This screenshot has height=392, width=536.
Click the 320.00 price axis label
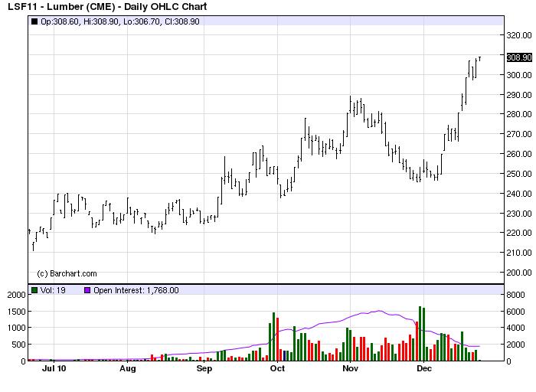(x=518, y=35)
